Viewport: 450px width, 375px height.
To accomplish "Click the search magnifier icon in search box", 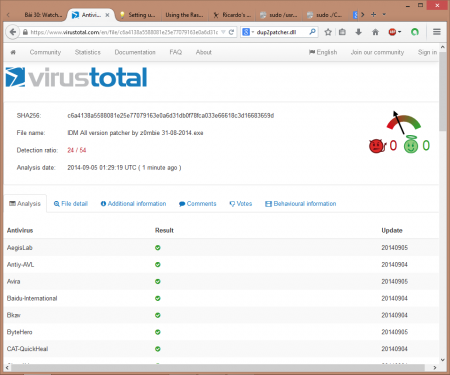I will pos(312,32).
